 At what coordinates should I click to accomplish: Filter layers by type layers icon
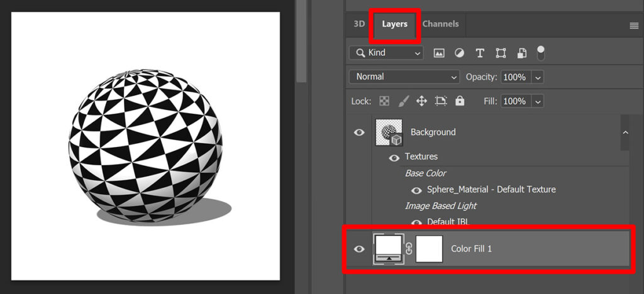(x=480, y=53)
